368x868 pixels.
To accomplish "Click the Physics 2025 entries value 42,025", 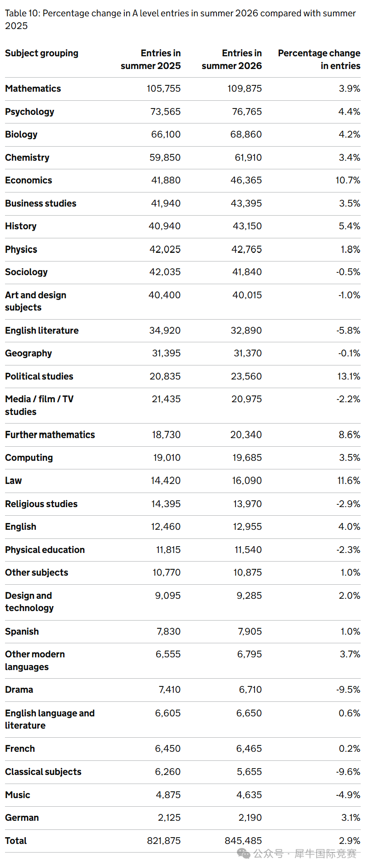I will tap(165, 249).
